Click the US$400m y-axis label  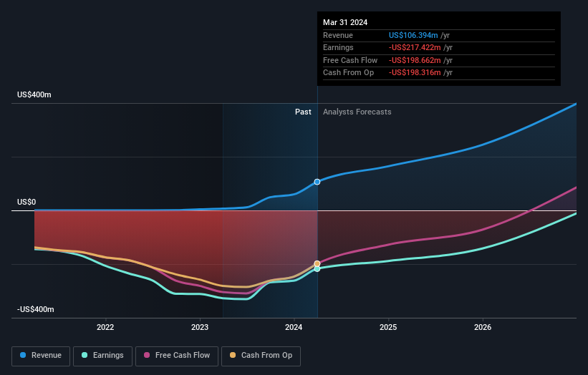34,94
